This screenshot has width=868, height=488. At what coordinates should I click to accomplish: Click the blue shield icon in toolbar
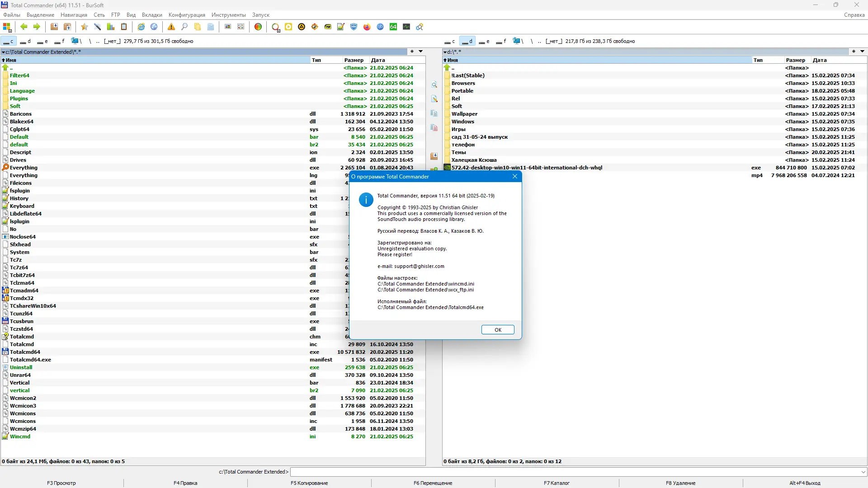(354, 27)
